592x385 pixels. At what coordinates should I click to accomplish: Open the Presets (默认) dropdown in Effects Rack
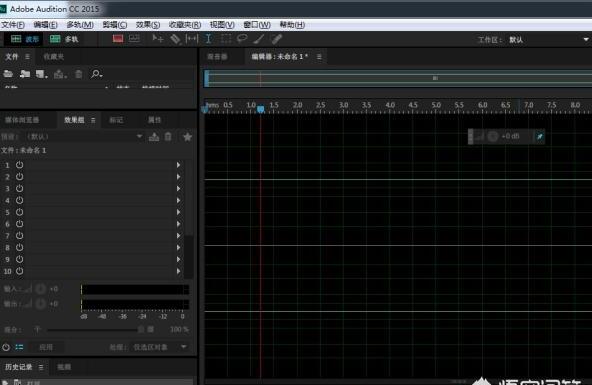(85, 137)
